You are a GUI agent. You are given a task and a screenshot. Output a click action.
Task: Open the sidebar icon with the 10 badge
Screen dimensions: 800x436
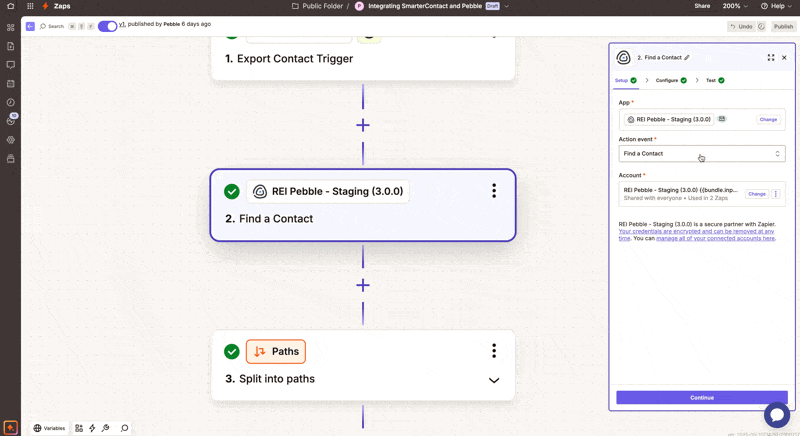coord(11,120)
